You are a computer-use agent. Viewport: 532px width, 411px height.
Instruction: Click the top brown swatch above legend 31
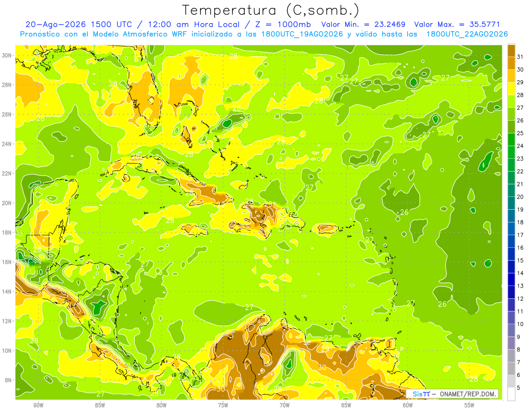pos(511,51)
